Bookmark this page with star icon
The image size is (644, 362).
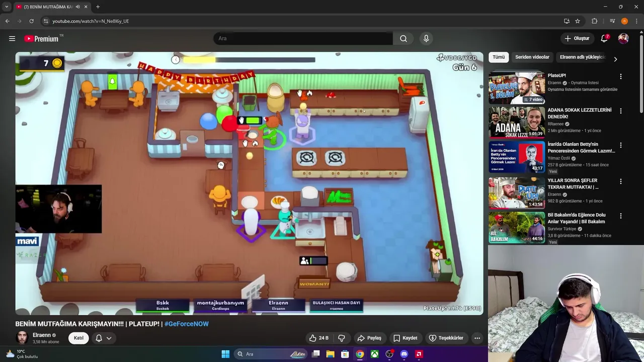(578, 21)
